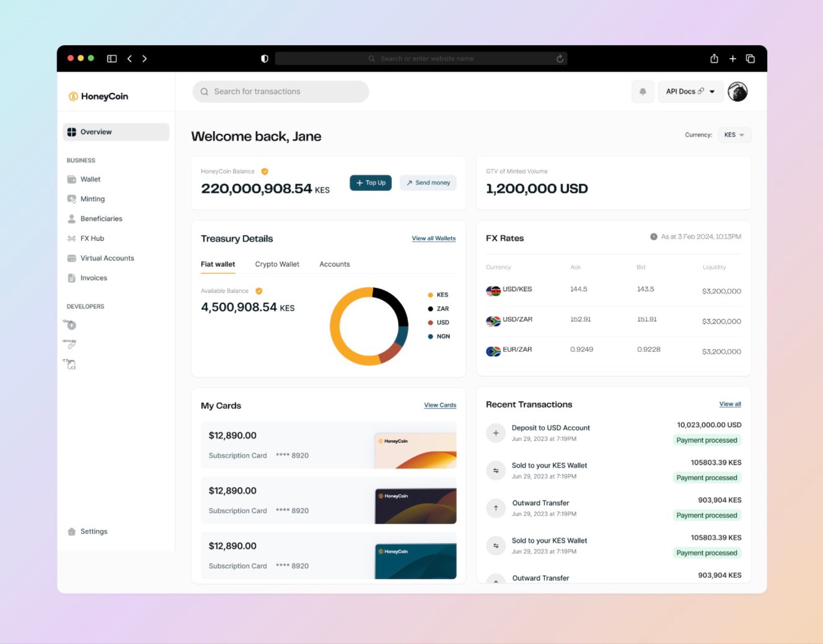Click the notification bell icon
The image size is (823, 644).
pyautogui.click(x=643, y=91)
